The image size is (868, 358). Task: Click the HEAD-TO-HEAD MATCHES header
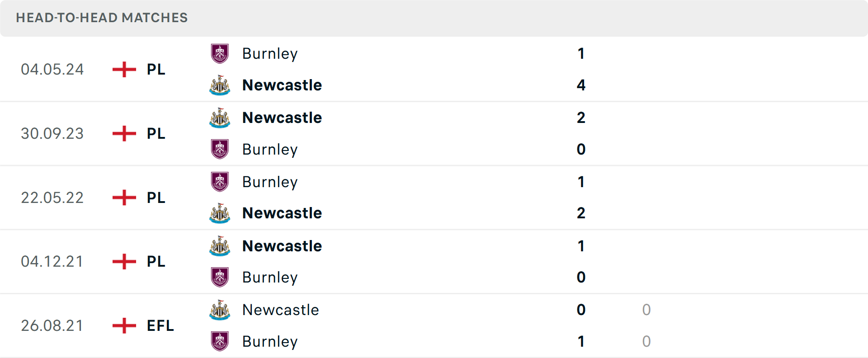tap(102, 18)
